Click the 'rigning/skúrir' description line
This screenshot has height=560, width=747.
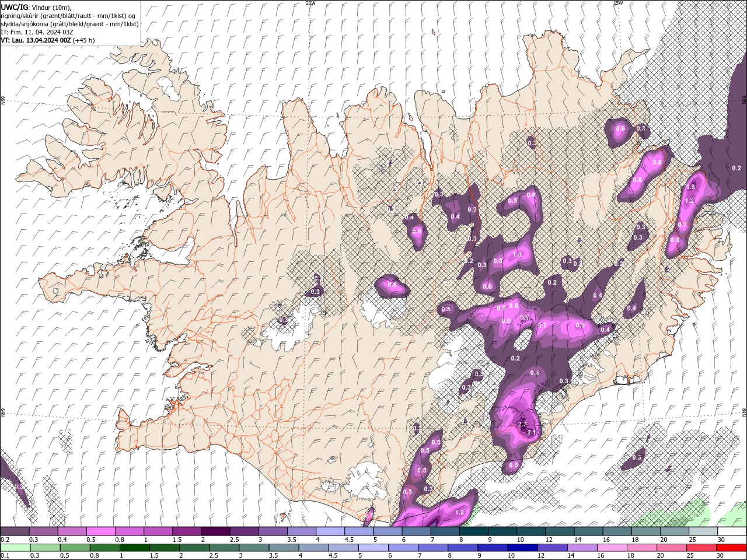point(68,15)
